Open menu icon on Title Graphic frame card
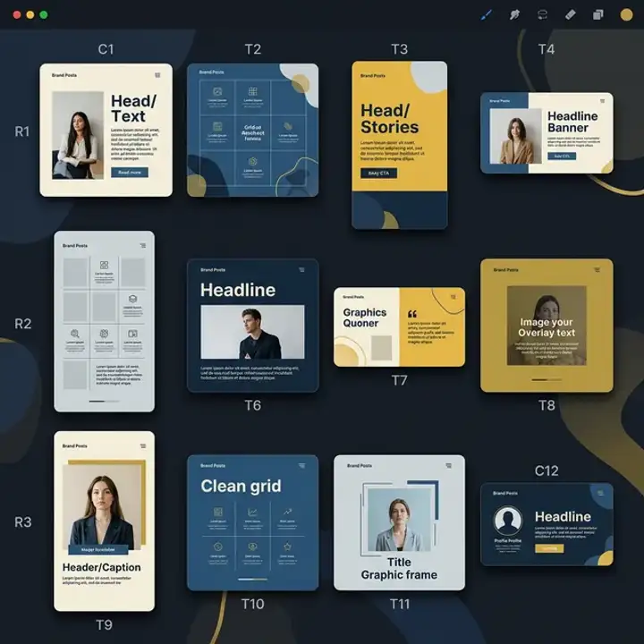 click(x=448, y=465)
